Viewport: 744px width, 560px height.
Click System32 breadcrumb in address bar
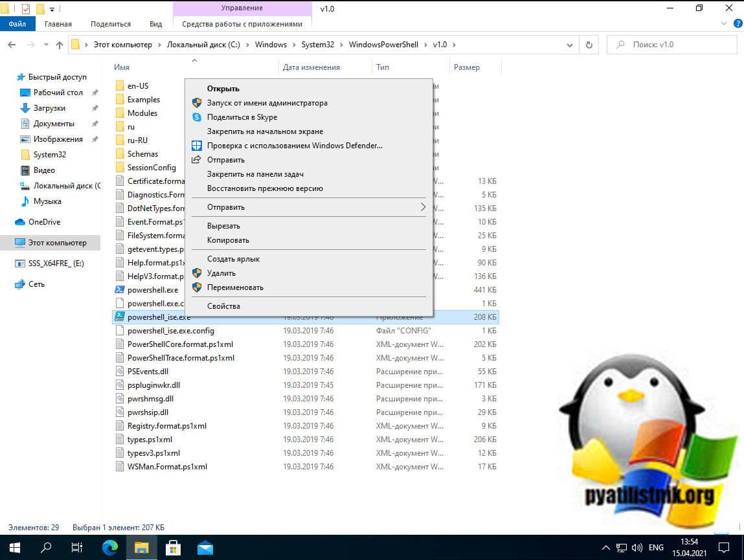pos(317,45)
